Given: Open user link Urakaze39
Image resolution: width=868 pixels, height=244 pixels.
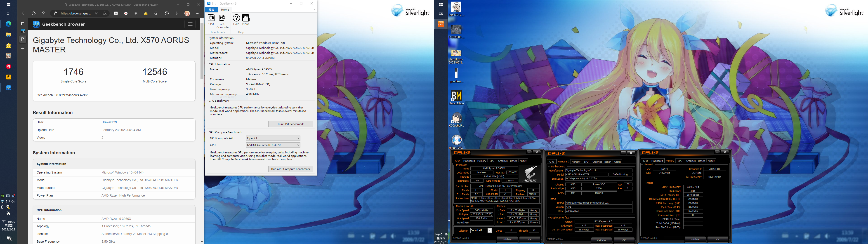Looking at the screenshot, I should tap(109, 122).
